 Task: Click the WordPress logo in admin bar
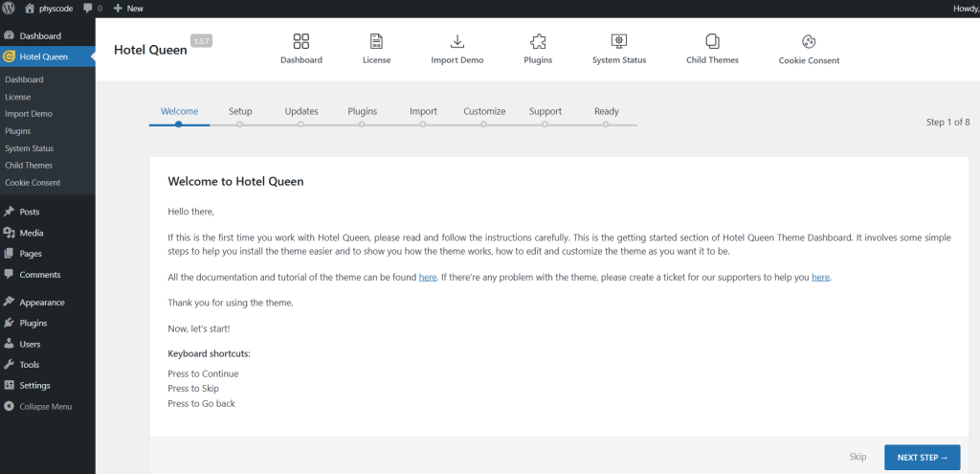(9, 9)
